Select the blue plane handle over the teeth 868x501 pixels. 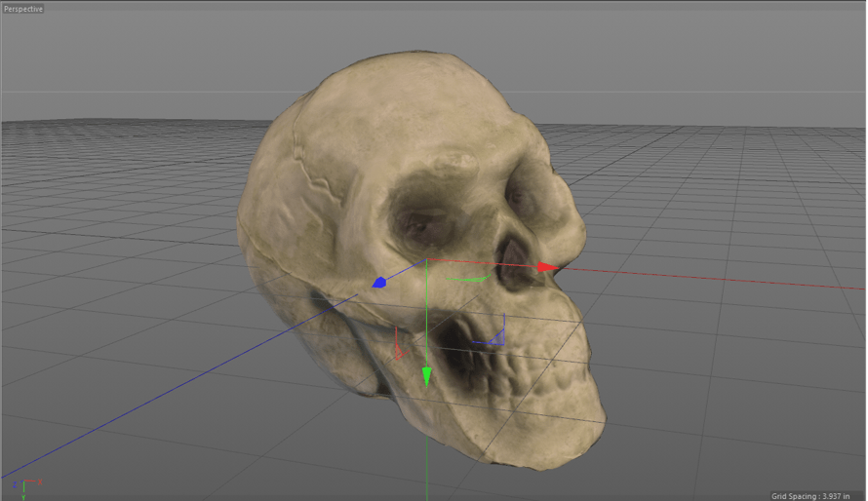(491, 337)
